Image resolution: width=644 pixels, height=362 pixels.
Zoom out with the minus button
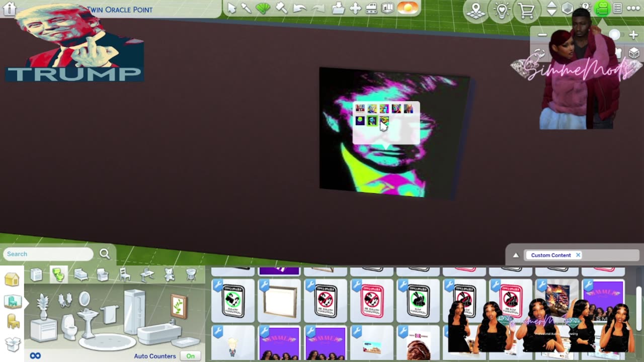[542, 35]
